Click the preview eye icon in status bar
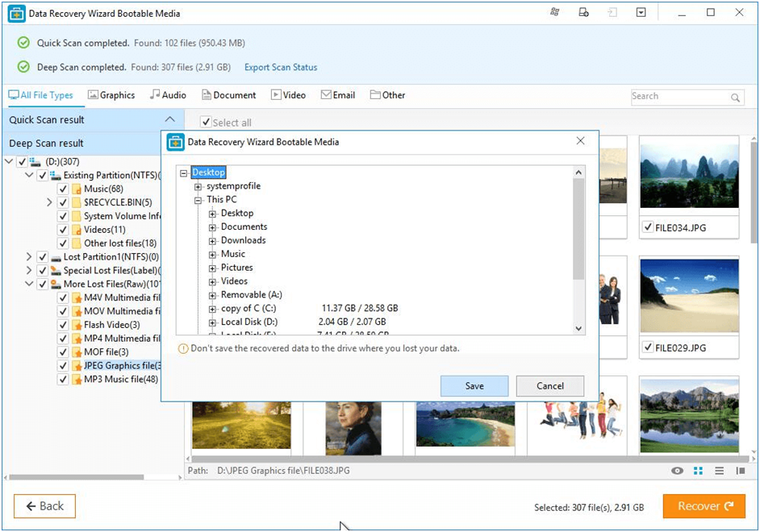Image resolution: width=760 pixels, height=532 pixels. (x=677, y=471)
